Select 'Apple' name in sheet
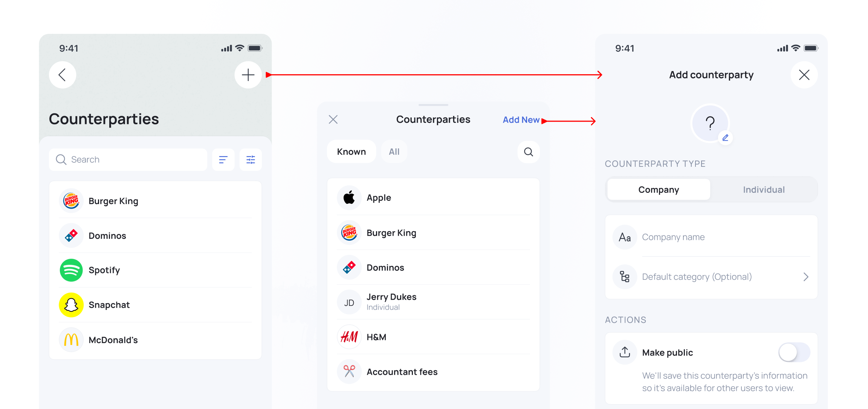 (x=379, y=198)
